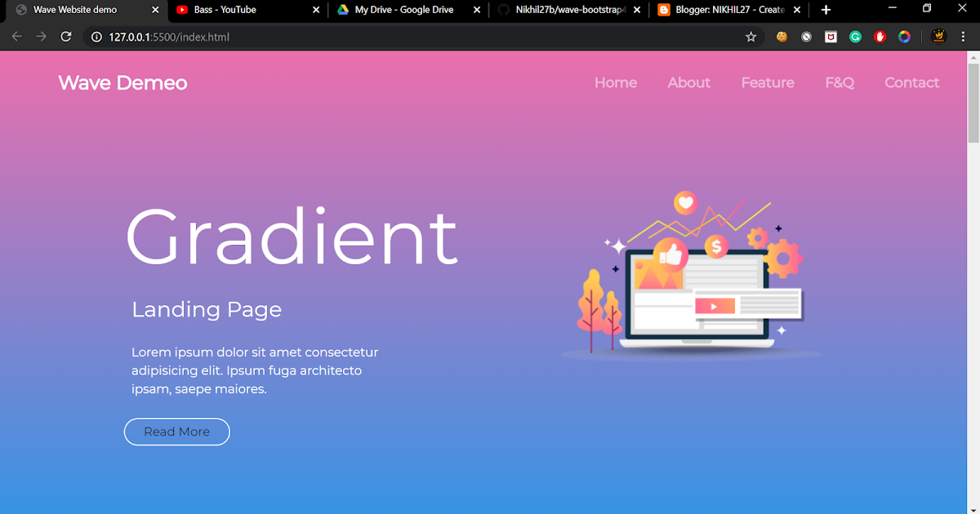Screen dimensions: 980x514
Task: Switch to the My Drive Google Drive tab
Action: [400, 11]
